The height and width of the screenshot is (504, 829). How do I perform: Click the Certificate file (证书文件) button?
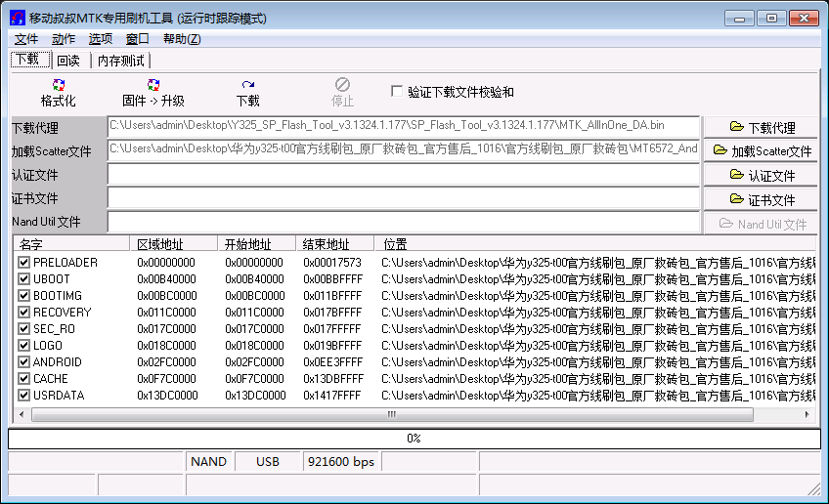[x=762, y=199]
